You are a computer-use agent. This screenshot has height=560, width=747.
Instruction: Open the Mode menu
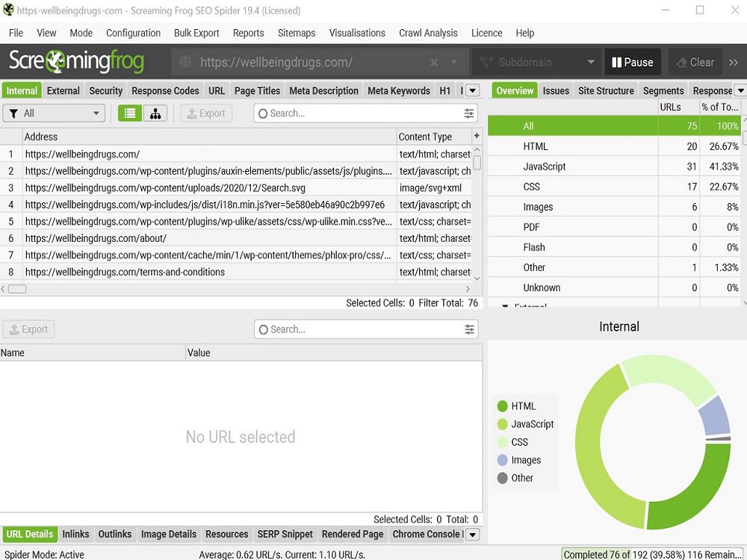point(81,33)
